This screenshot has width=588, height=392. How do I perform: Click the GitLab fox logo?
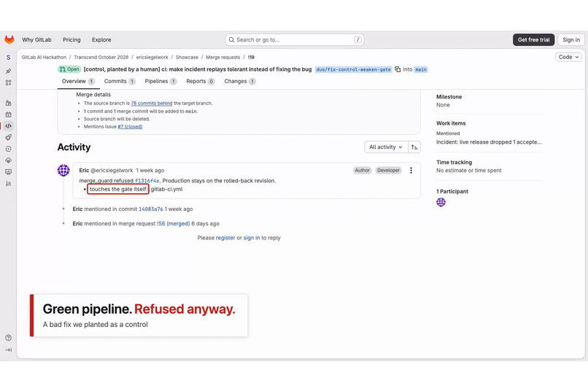(9, 39)
